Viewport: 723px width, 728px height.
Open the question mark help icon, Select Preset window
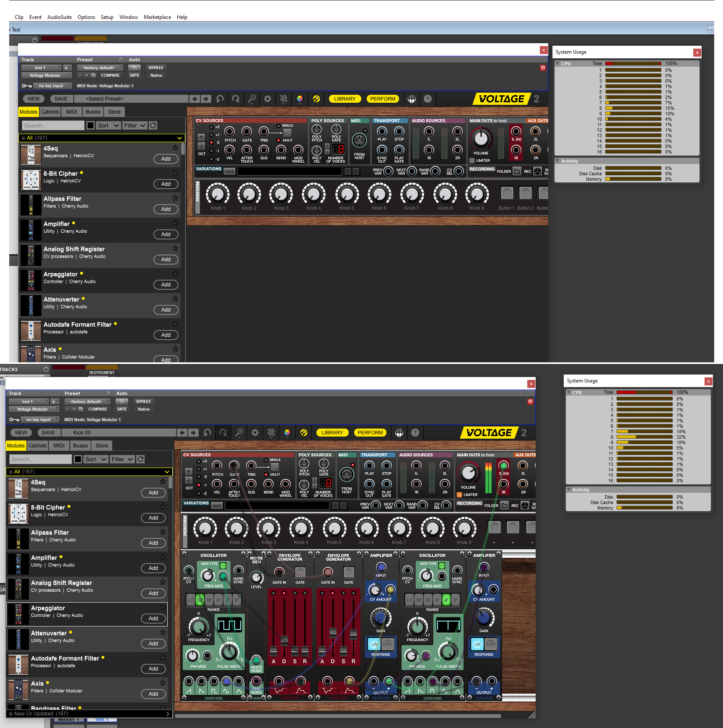click(x=428, y=99)
